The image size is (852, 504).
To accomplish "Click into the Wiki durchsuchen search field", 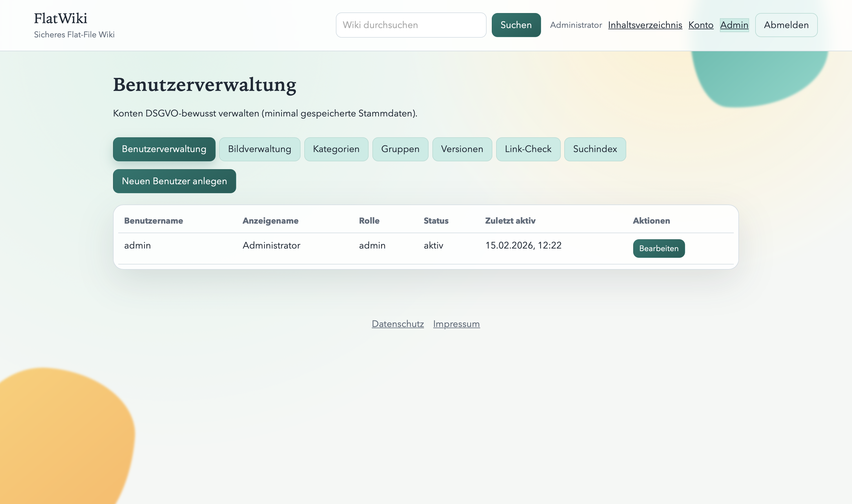I will click(x=411, y=25).
